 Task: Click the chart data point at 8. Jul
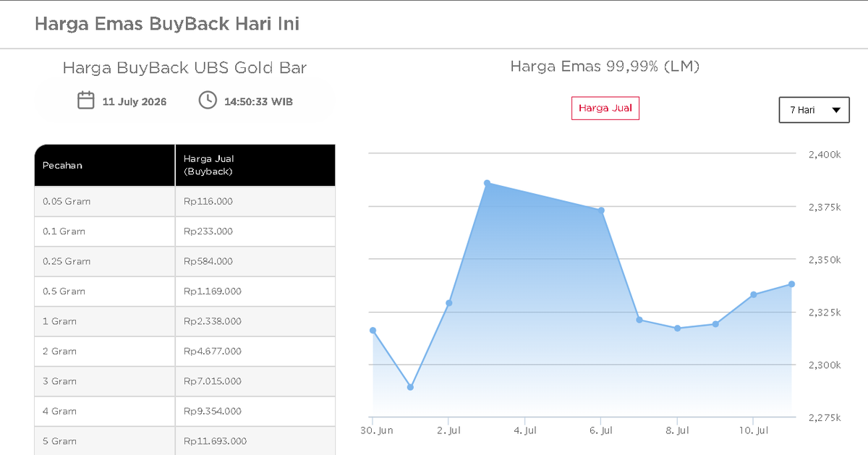point(677,328)
